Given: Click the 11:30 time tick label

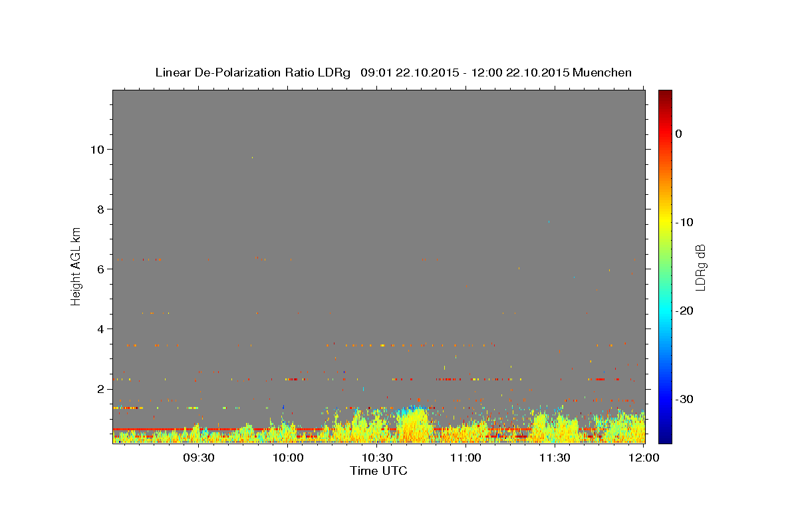Looking at the screenshot, I should tap(555, 458).
